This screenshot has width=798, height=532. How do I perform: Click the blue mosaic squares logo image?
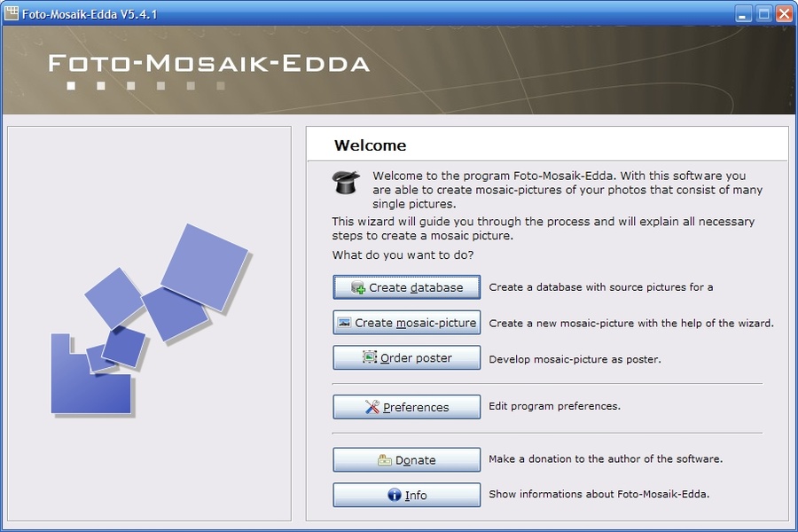(150, 321)
